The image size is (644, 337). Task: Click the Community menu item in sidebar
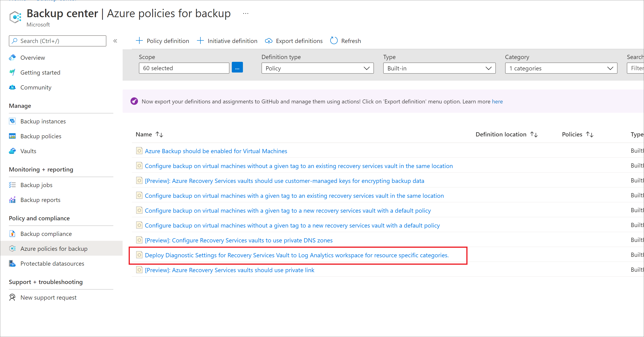pyautogui.click(x=36, y=87)
